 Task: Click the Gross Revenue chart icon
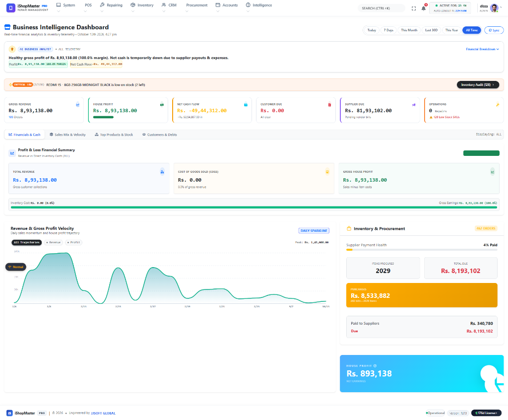click(x=77, y=104)
